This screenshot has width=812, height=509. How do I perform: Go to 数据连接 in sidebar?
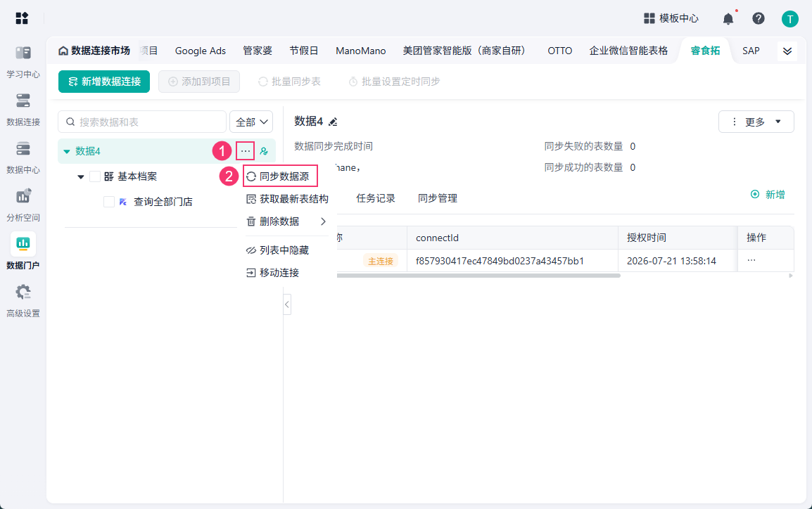pos(23,110)
